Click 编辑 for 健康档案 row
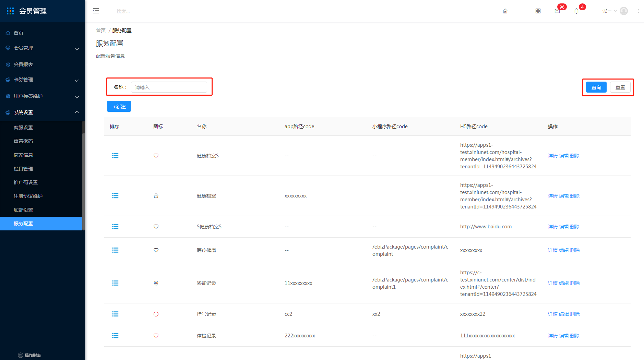This screenshot has width=644, height=360. pyautogui.click(x=564, y=196)
